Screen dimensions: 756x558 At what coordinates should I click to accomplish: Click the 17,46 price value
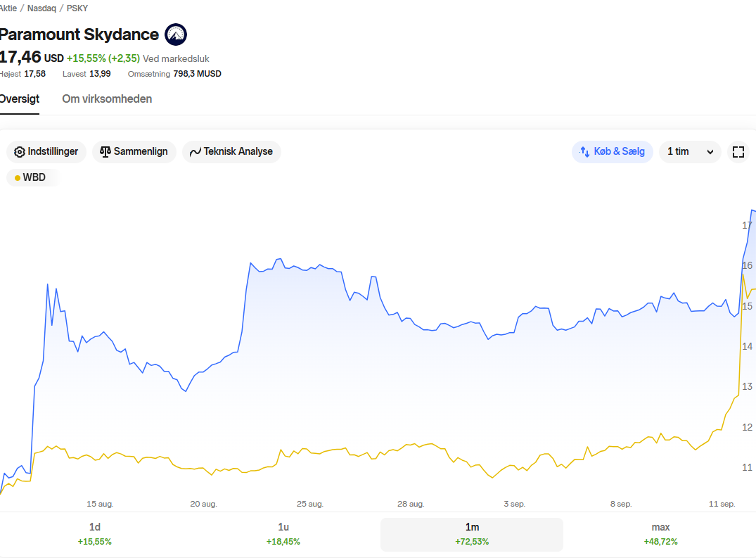coord(20,57)
